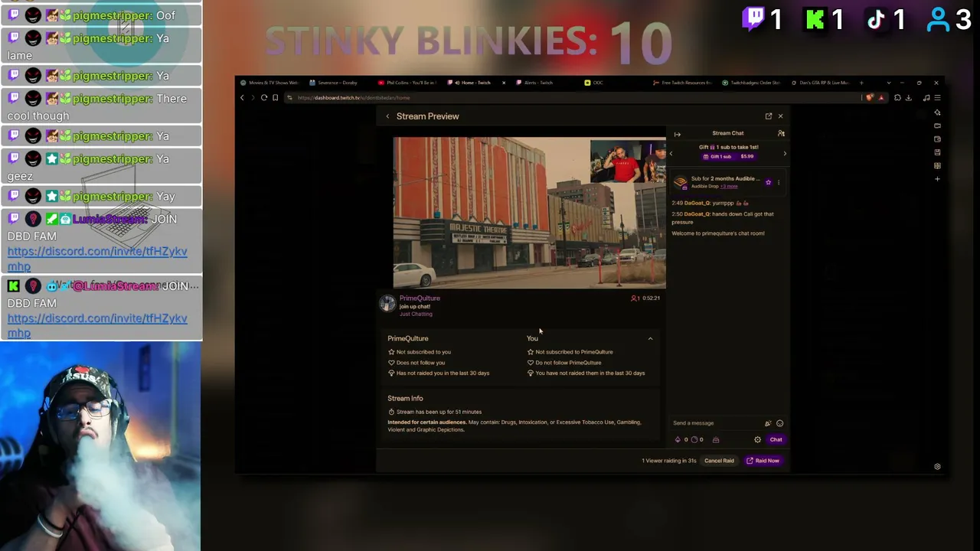
Task: Close the Home - Twitch tab
Action: (503, 83)
